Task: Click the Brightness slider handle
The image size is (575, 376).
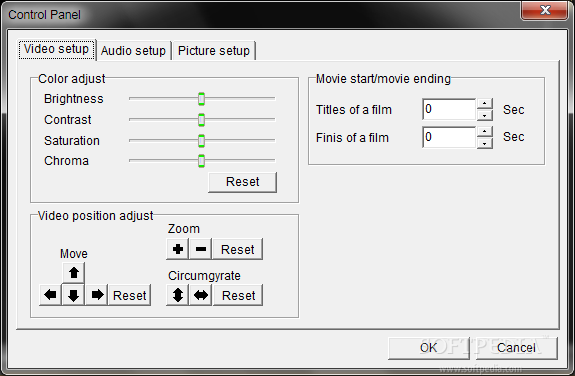Action: pyautogui.click(x=201, y=99)
